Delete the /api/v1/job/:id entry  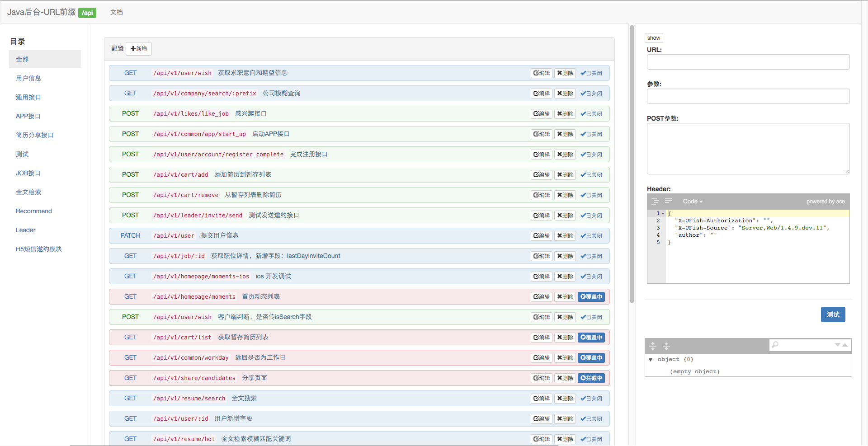coord(565,256)
